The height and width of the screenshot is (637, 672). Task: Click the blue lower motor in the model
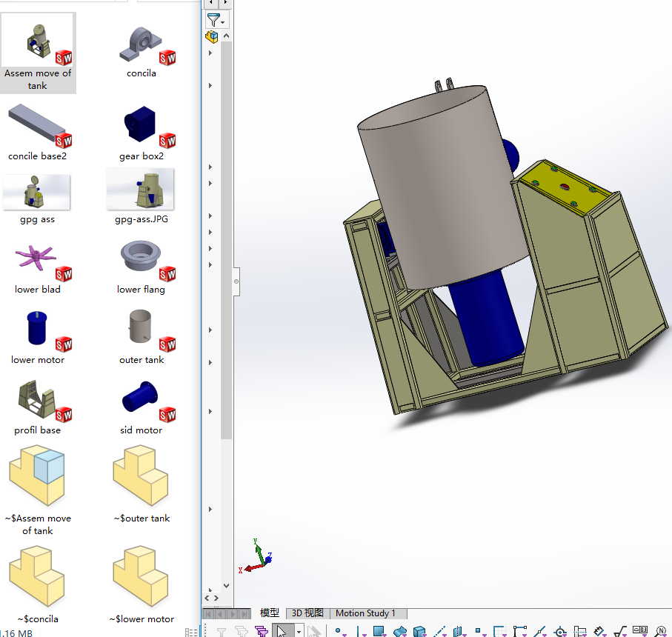click(x=487, y=319)
